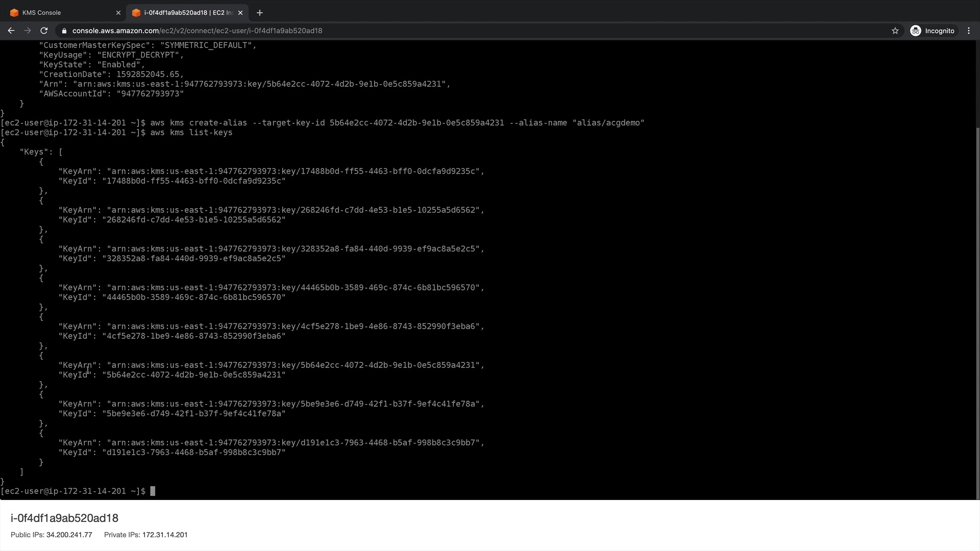This screenshot has height=551, width=980.
Task: Close the EC2 Instance Connect tab
Action: pyautogui.click(x=240, y=13)
